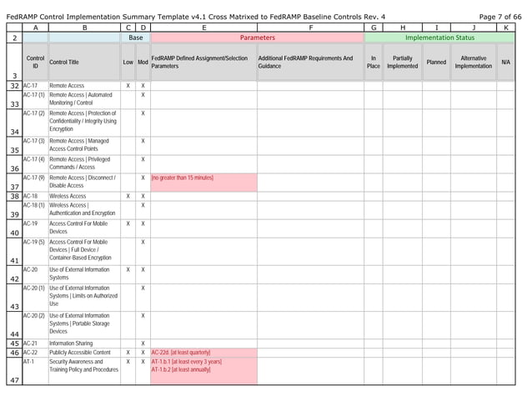
Task: Click Low X mark for AC-19
Action: pos(128,223)
